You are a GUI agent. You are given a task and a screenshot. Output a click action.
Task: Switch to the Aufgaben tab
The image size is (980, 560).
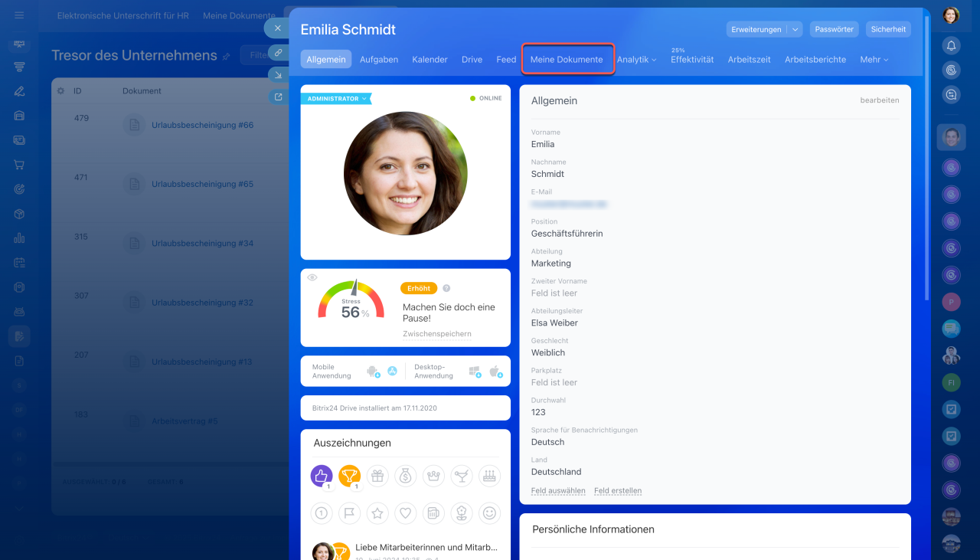click(379, 59)
